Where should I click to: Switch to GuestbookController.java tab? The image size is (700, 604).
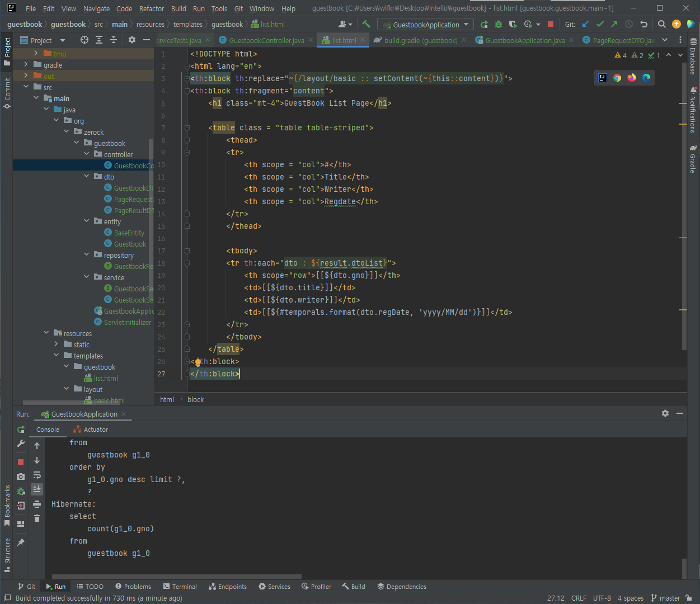(266, 40)
